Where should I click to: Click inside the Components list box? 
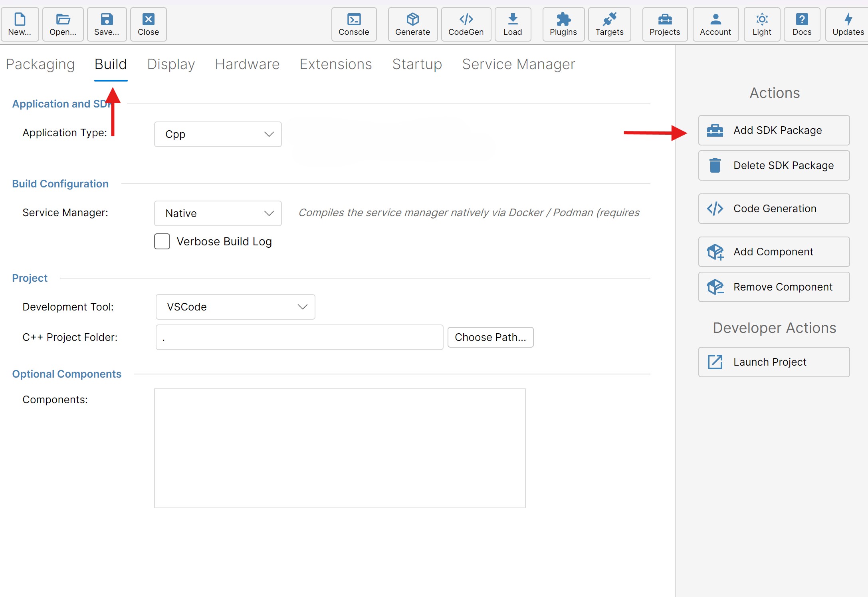pos(340,448)
